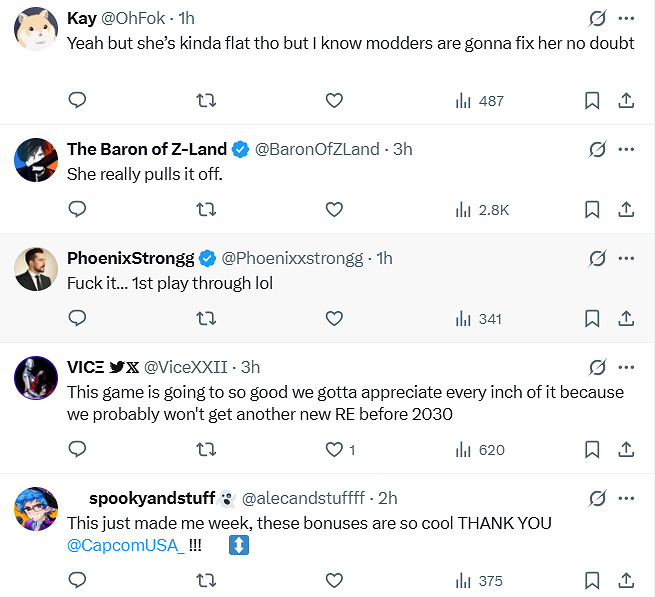
Task: Open The Baron of Z-Land profile name
Action: pyautogui.click(x=146, y=149)
